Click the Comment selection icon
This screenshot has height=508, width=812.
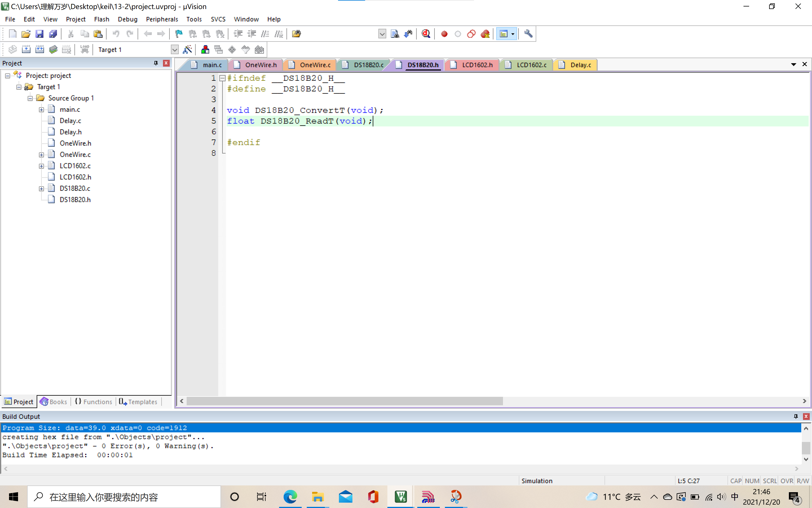click(265, 34)
